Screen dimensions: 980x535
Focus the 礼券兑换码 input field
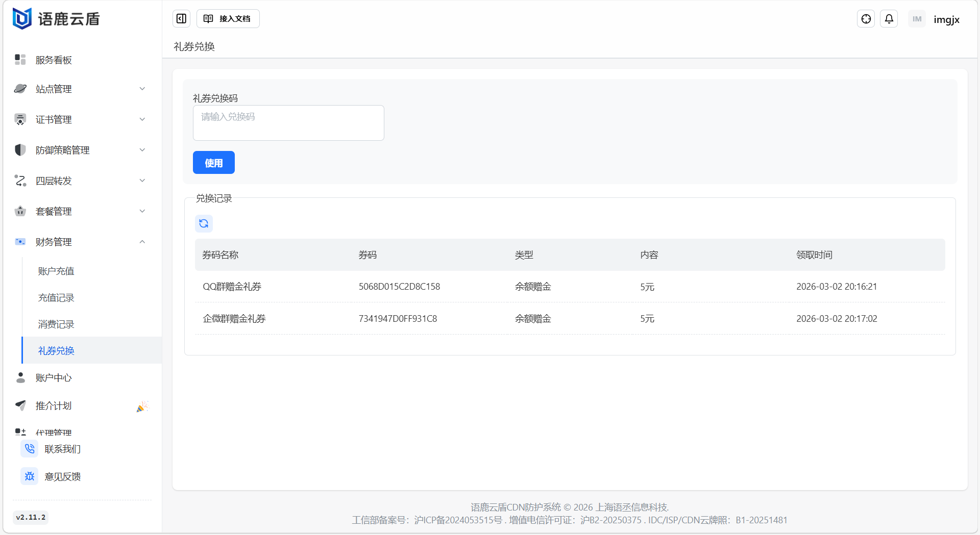tap(288, 123)
